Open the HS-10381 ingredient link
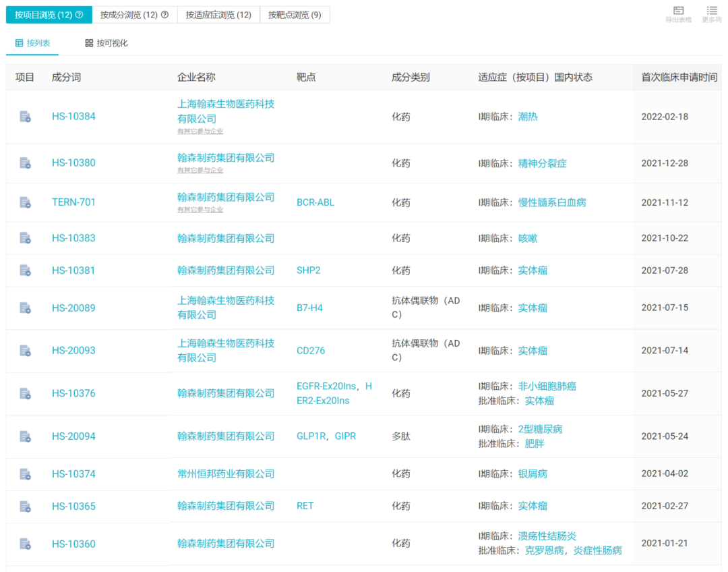The image size is (728, 572). [x=73, y=270]
